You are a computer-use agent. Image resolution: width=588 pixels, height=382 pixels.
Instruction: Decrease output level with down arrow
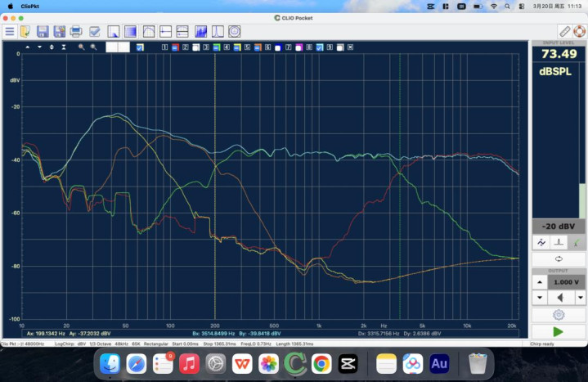coord(540,298)
